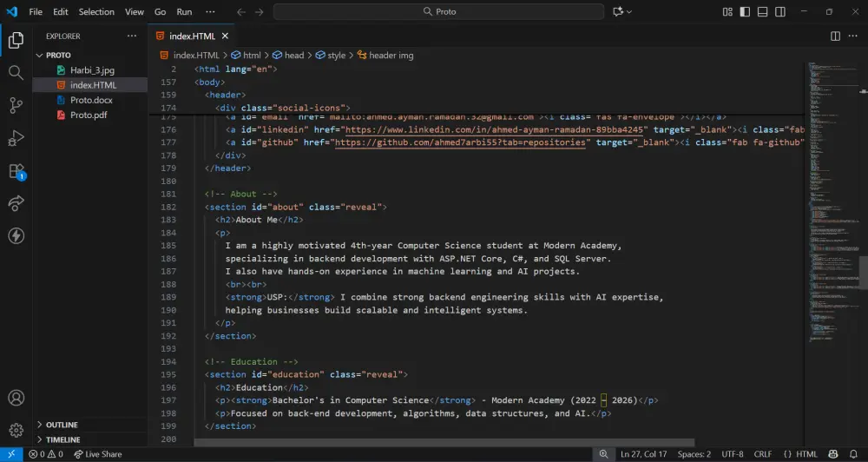Change the CRLF line ending setting
Screen dimensions: 868x462
[762, 454]
